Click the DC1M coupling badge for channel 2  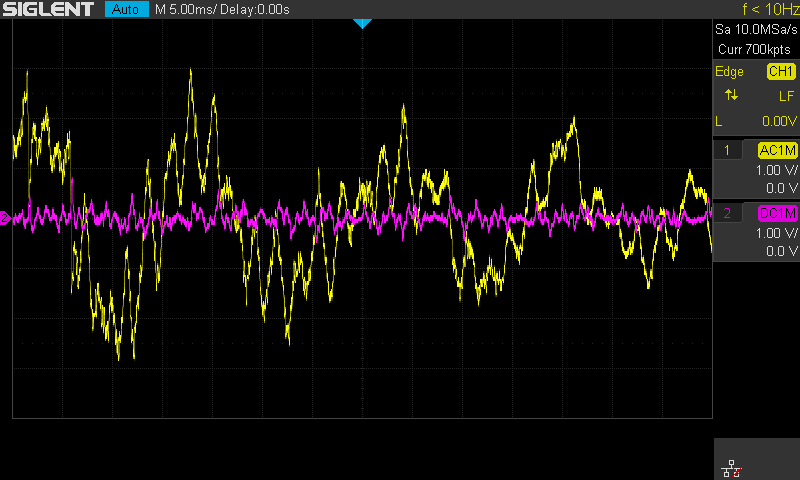tap(777, 213)
